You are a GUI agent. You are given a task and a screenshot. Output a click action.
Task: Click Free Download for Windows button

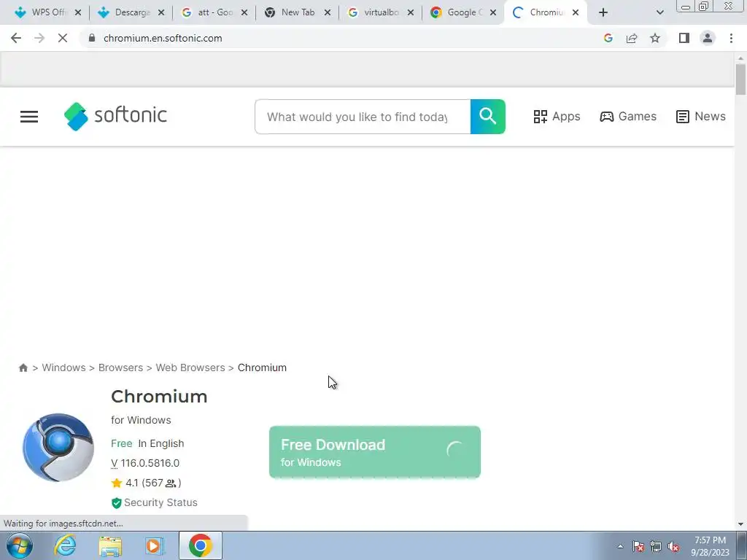tap(375, 452)
